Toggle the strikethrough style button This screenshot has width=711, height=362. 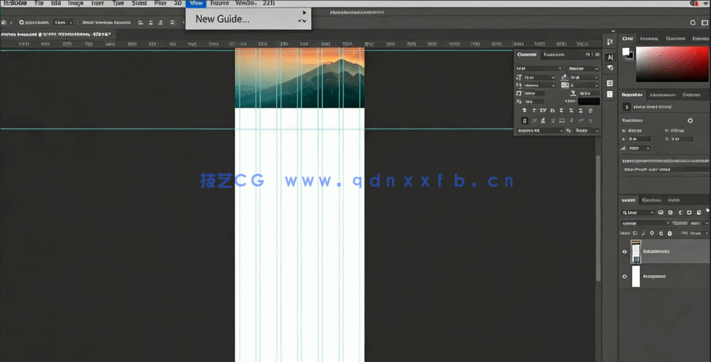[x=590, y=110]
